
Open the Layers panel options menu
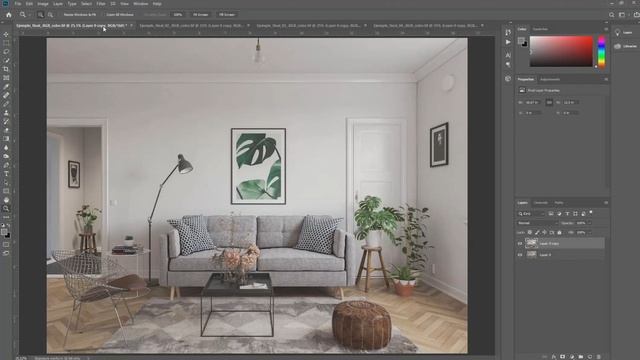point(606,203)
